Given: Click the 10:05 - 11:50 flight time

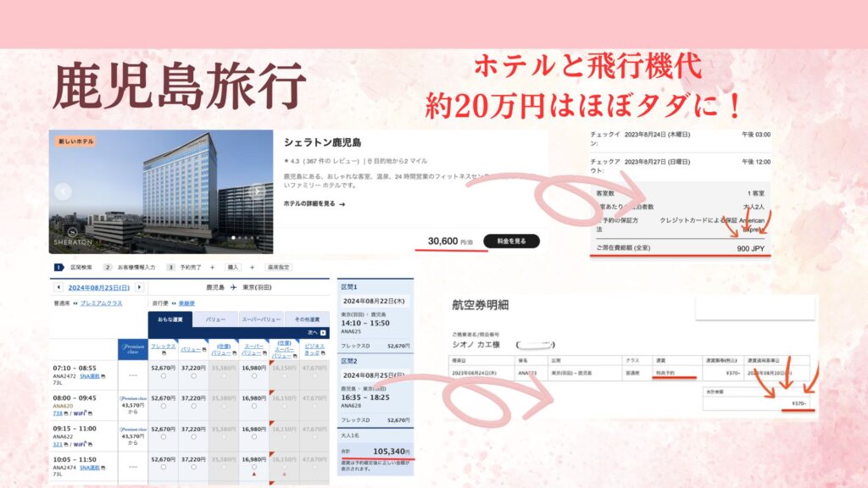Looking at the screenshot, I should pos(75,460).
